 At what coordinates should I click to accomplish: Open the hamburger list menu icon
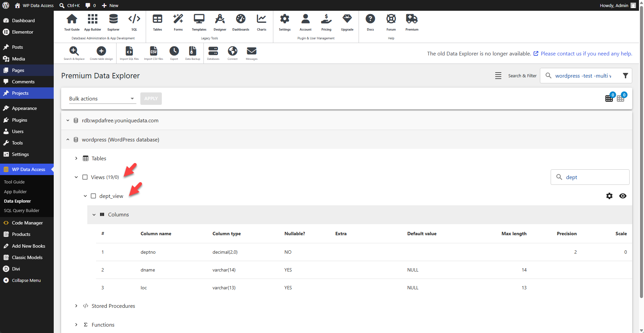(498, 76)
